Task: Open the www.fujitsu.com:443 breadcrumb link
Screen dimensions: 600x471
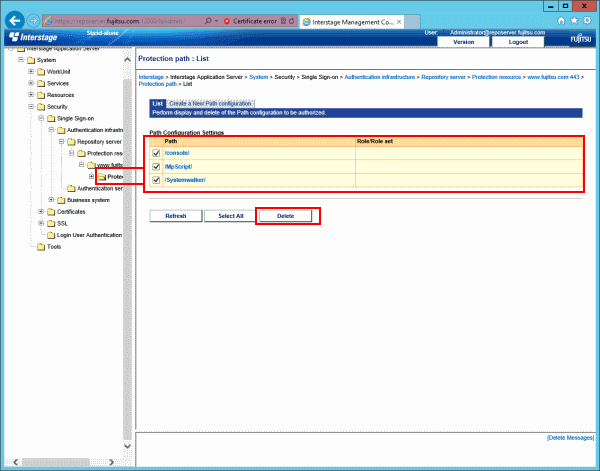Action: tap(553, 77)
